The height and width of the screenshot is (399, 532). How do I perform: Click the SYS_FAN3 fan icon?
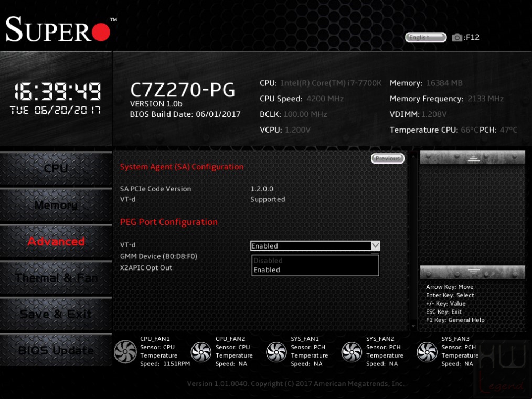(427, 351)
